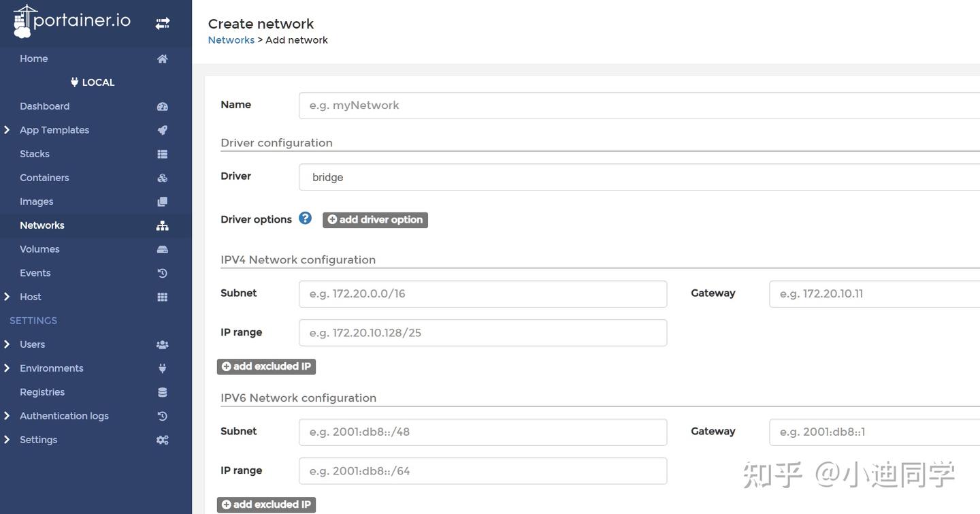Open the Users menu entry
Image resolution: width=980 pixels, height=514 pixels.
32,344
